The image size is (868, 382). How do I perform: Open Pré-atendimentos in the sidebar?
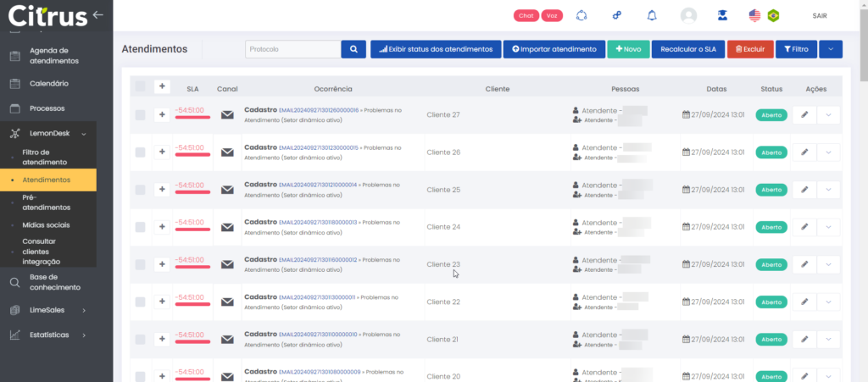coord(46,202)
